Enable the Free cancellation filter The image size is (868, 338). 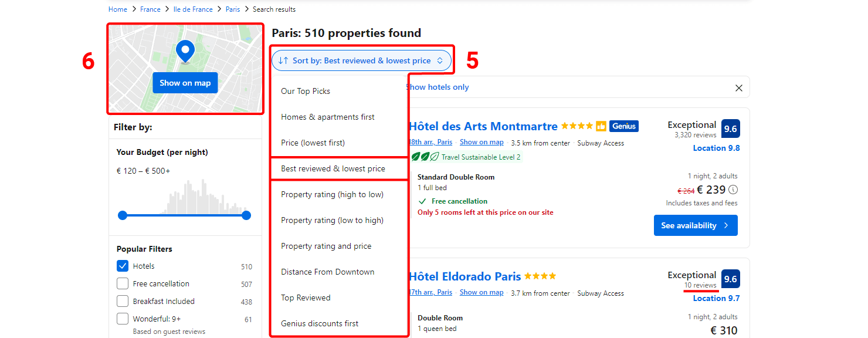123,283
